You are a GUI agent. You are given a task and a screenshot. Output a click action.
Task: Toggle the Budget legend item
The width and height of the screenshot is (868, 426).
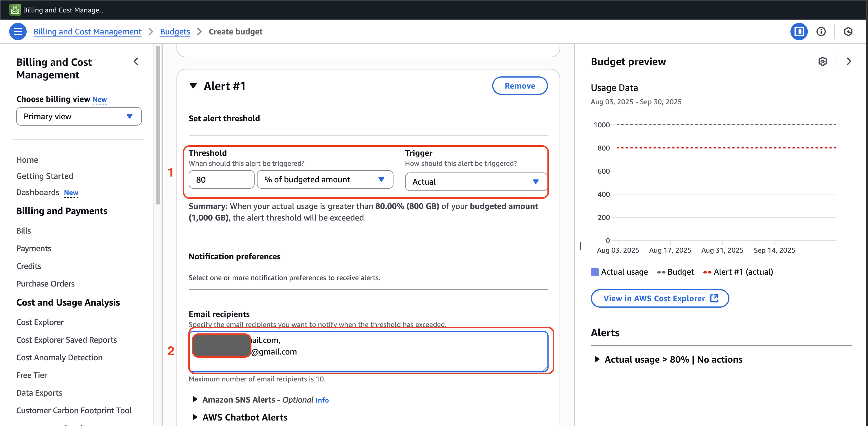tap(675, 272)
